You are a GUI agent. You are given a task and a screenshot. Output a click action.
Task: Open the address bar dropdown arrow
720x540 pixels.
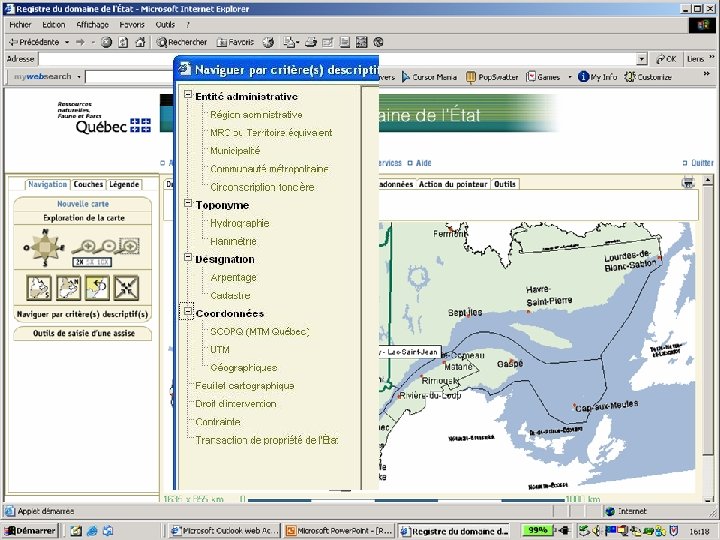click(642, 59)
